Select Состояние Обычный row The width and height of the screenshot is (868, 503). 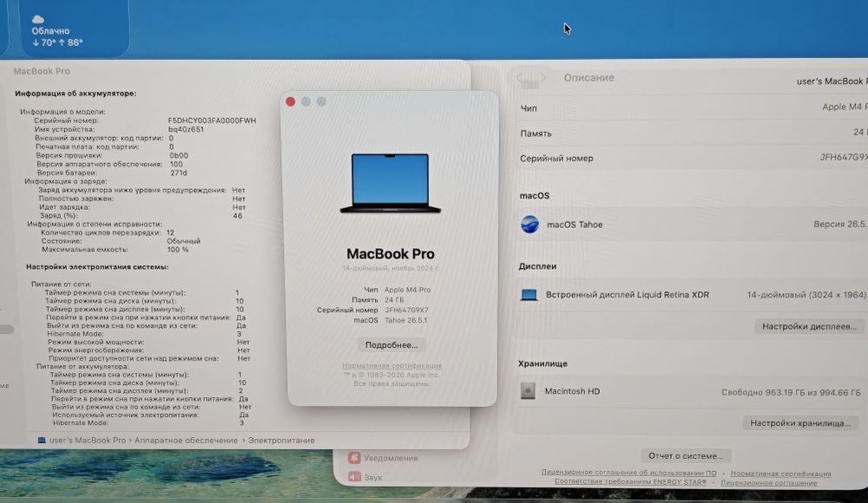(x=122, y=241)
